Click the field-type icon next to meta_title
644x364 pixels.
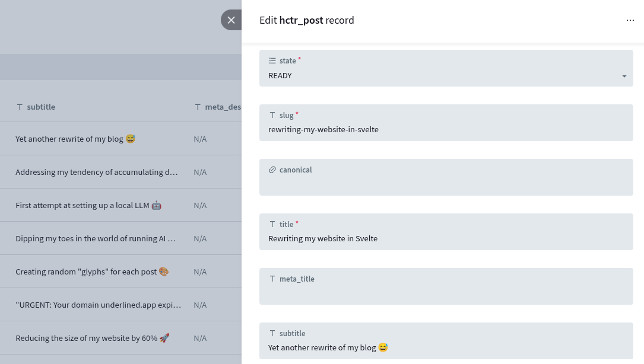272,279
